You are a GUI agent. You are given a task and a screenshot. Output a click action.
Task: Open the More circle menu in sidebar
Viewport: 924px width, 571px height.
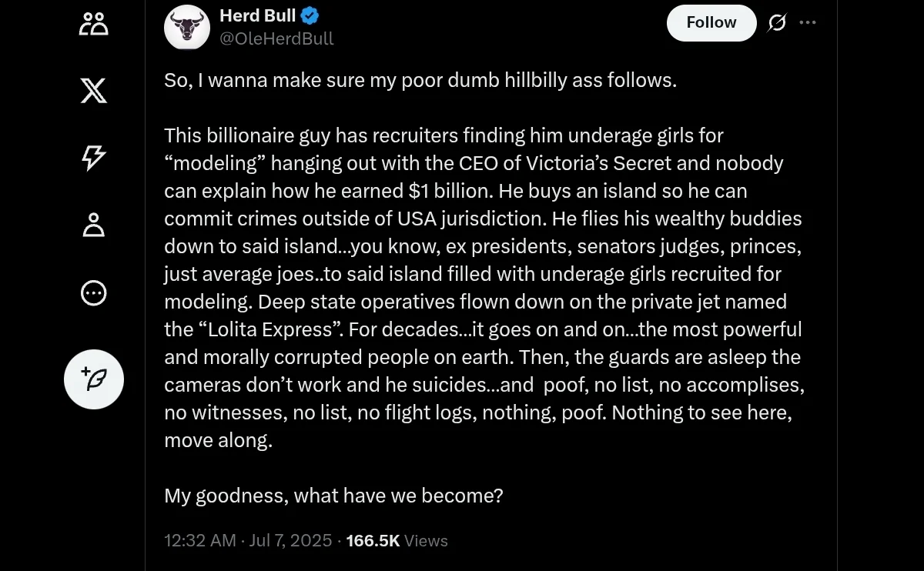94,293
